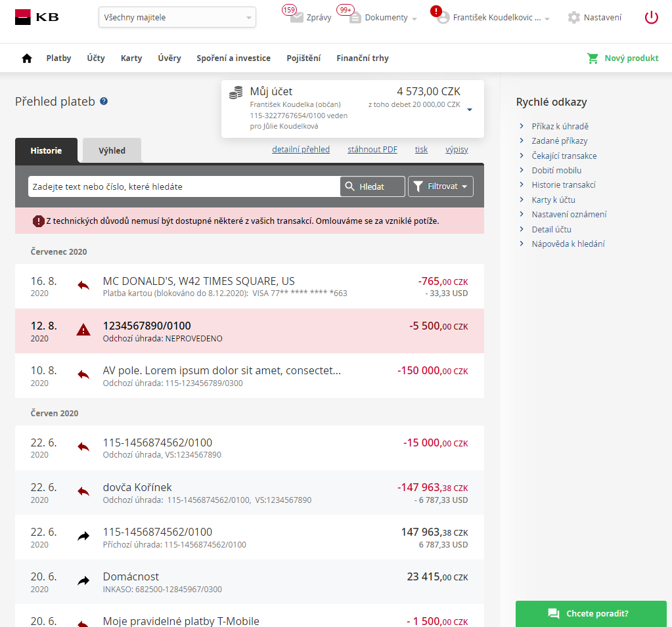Click the help icon next to Přehled plateb
The width and height of the screenshot is (672, 627).
point(103,102)
